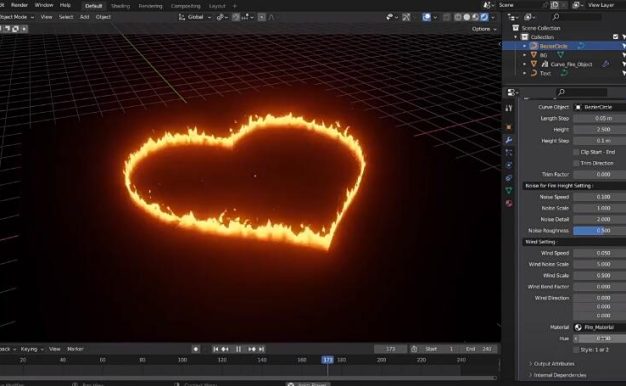Toggle X-ray display icon
626x386 pixels.
tap(447, 17)
